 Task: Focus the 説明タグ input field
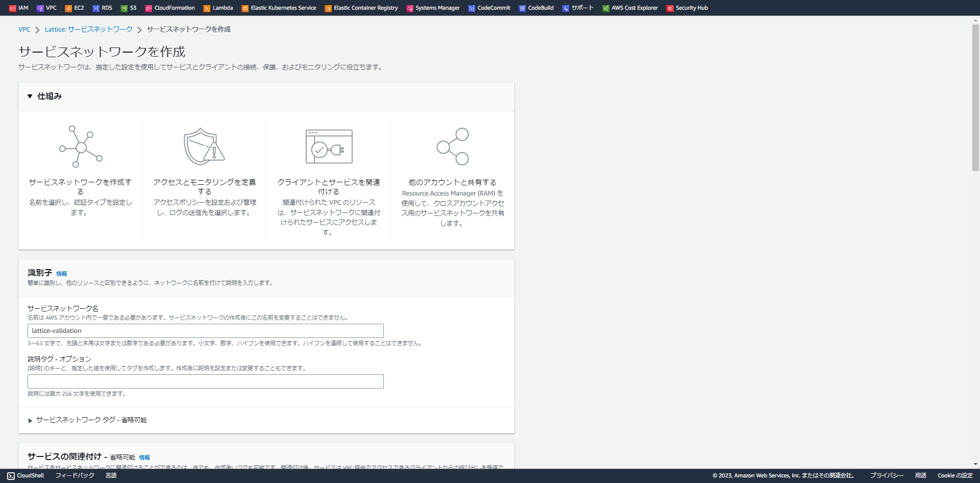coord(205,381)
